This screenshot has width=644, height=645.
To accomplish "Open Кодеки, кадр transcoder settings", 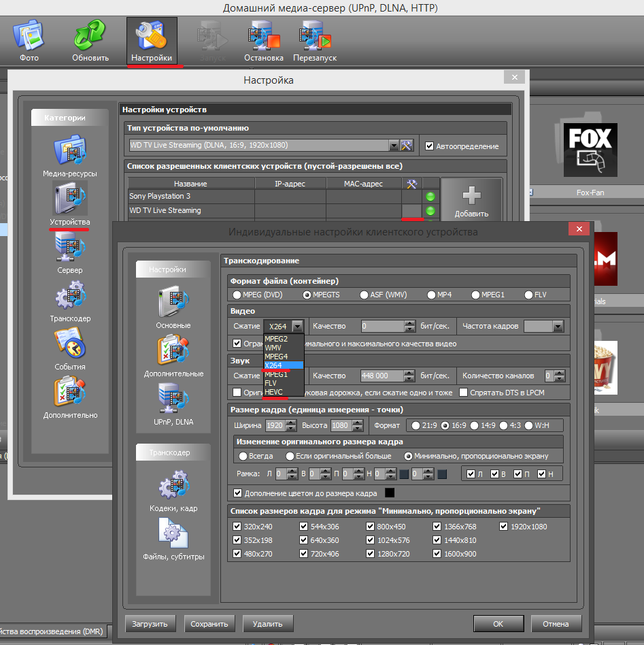I will 173,494.
